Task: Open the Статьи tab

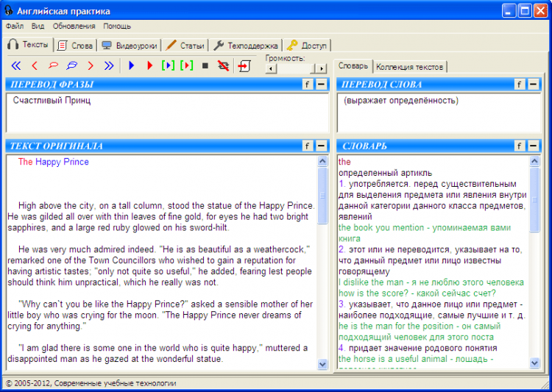Action: pyautogui.click(x=185, y=46)
